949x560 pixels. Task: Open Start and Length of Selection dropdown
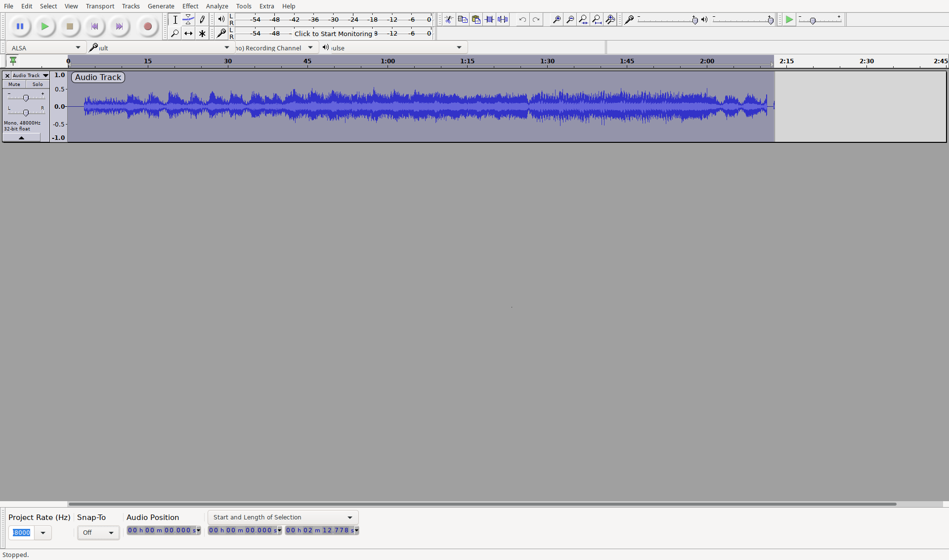tap(283, 517)
